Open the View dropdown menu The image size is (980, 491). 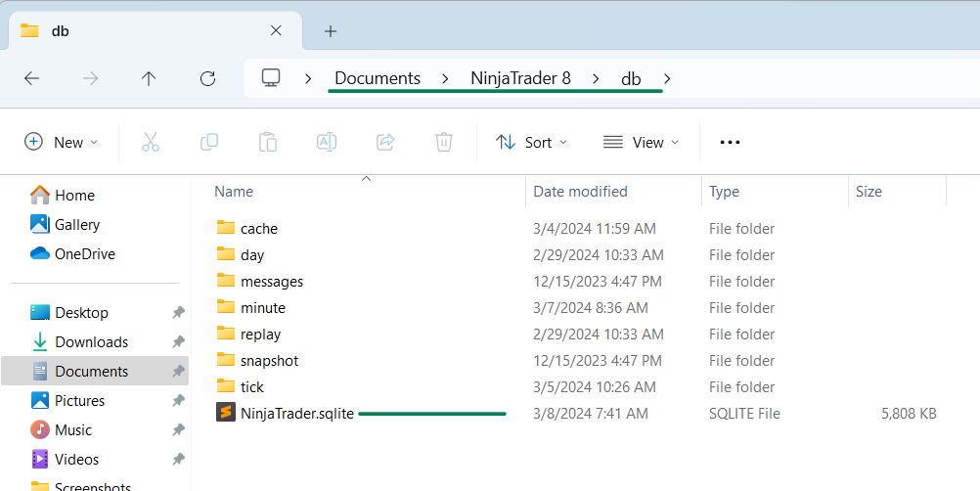[640, 142]
